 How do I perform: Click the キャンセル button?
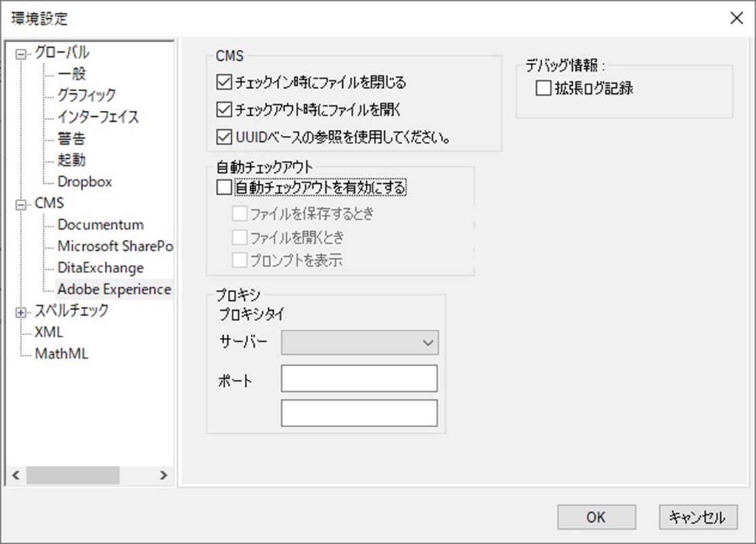click(696, 517)
